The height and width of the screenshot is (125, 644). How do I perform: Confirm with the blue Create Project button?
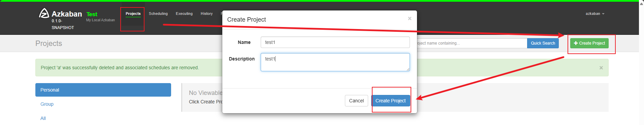(x=391, y=101)
